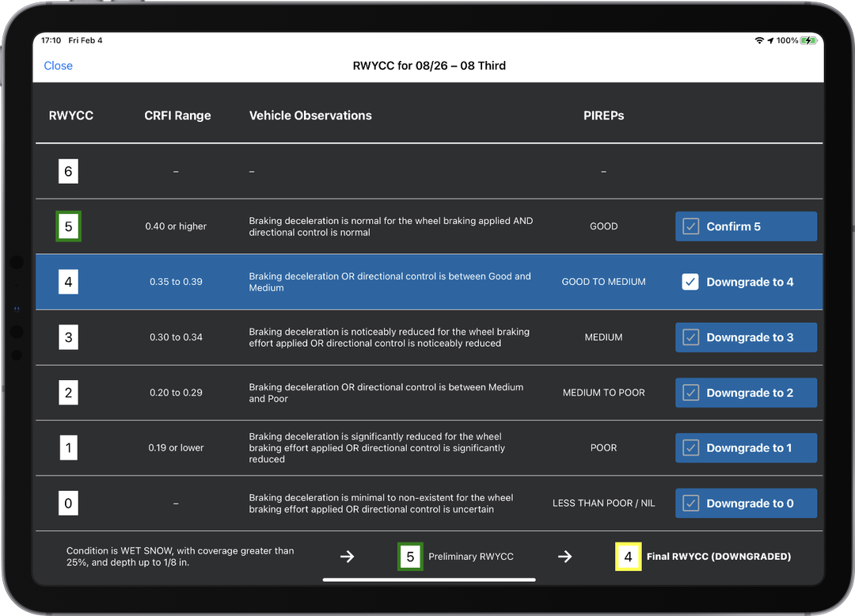Screen dimensions: 855x616
Task: Tap the RWYCC 1 code box
Action: 68,448
